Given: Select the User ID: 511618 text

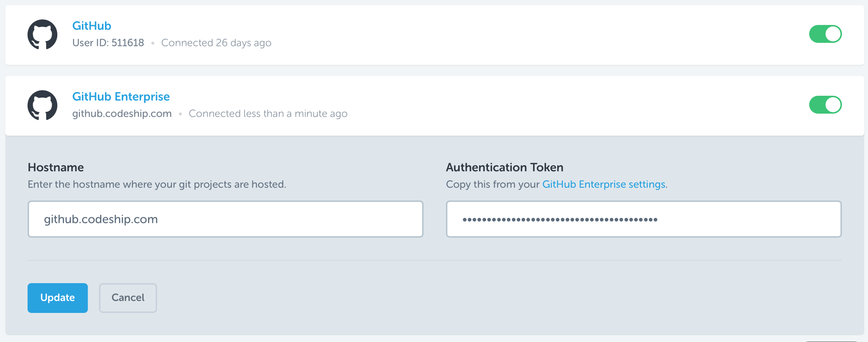Looking at the screenshot, I should [108, 43].
